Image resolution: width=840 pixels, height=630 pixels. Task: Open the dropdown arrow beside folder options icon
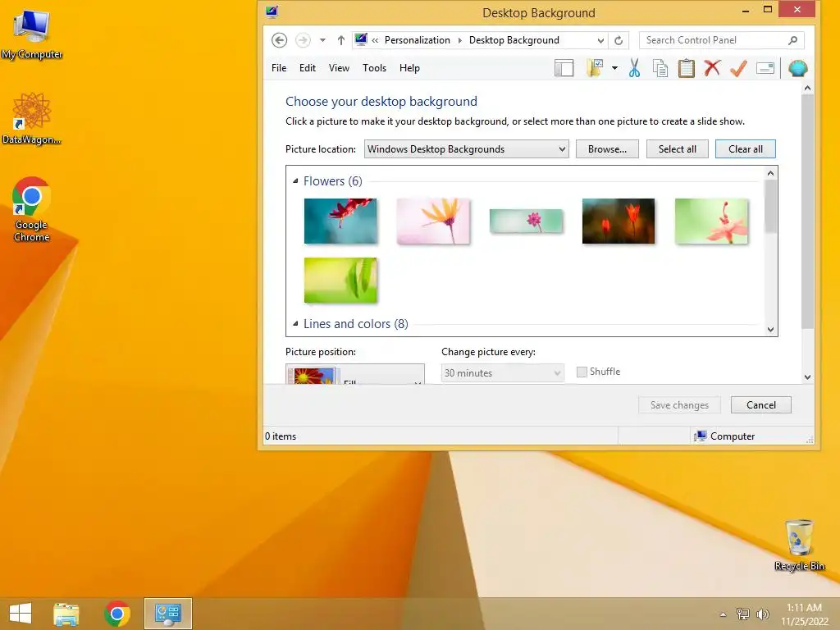click(x=614, y=68)
